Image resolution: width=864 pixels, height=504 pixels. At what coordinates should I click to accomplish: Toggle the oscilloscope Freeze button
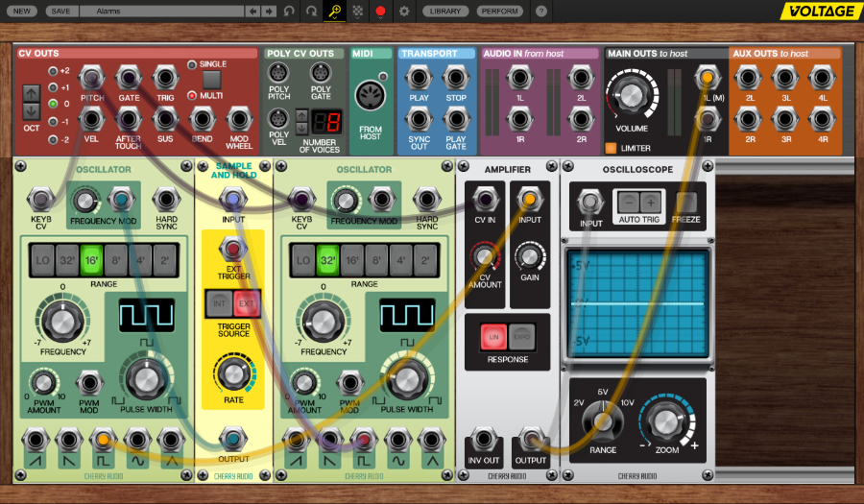point(686,202)
